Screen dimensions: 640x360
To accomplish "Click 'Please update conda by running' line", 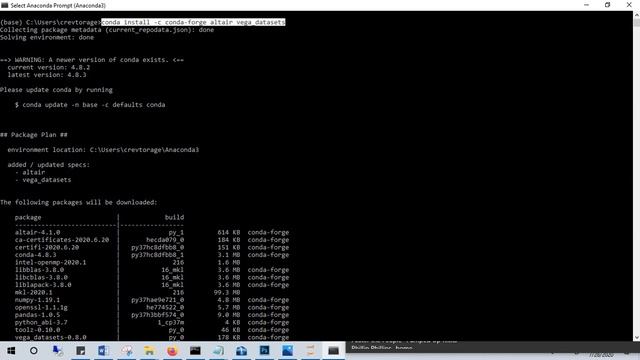I will click(56, 90).
